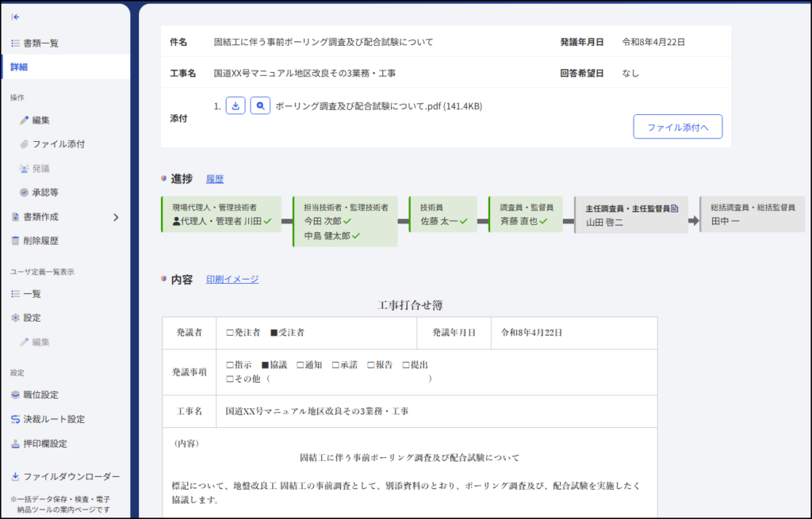Viewport: 812px width, 519px height.
Task: Click the 技術員 佐藤 太一 step
Action: click(443, 214)
